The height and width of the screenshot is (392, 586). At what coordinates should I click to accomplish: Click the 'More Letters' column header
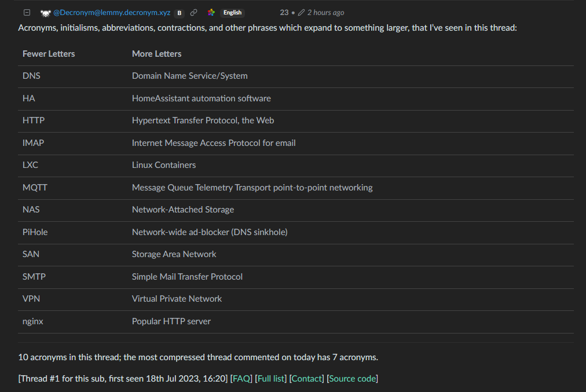156,54
